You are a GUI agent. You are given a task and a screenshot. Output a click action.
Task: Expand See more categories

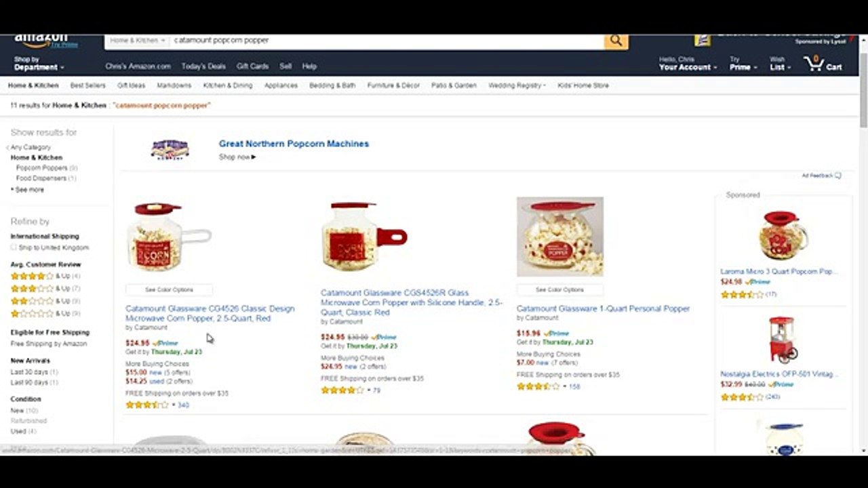coord(28,190)
